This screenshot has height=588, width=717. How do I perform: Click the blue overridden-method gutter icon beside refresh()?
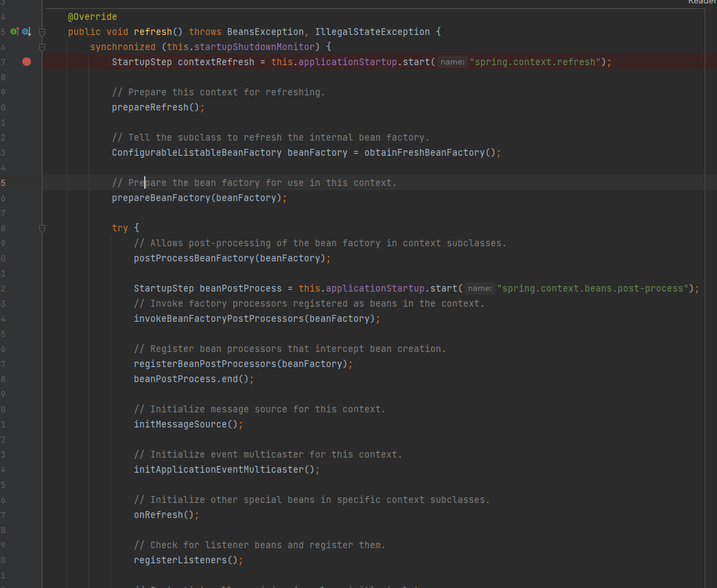(27, 32)
